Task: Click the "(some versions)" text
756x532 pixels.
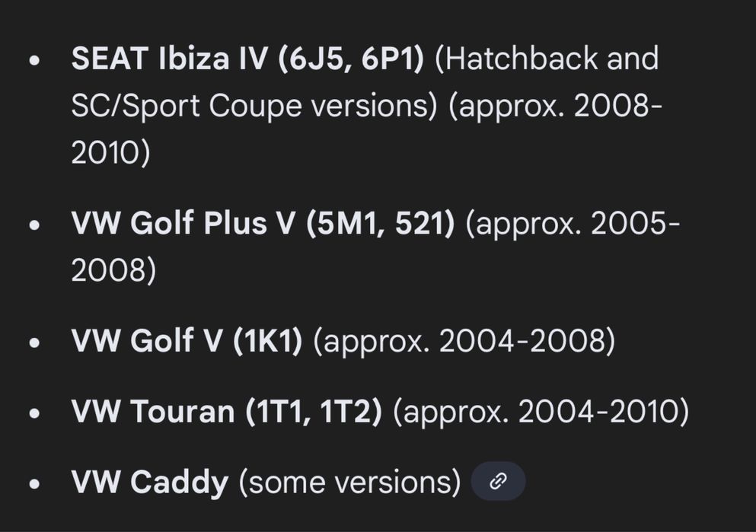Action: coord(349,483)
